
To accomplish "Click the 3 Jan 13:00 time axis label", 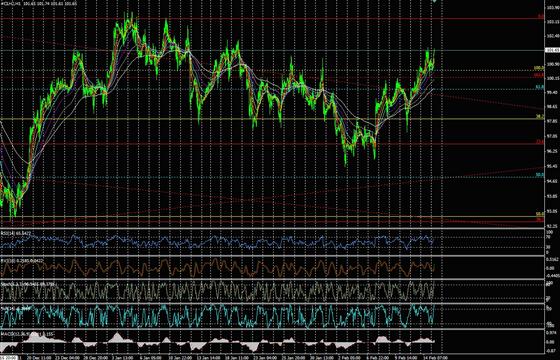I will coord(122,357).
